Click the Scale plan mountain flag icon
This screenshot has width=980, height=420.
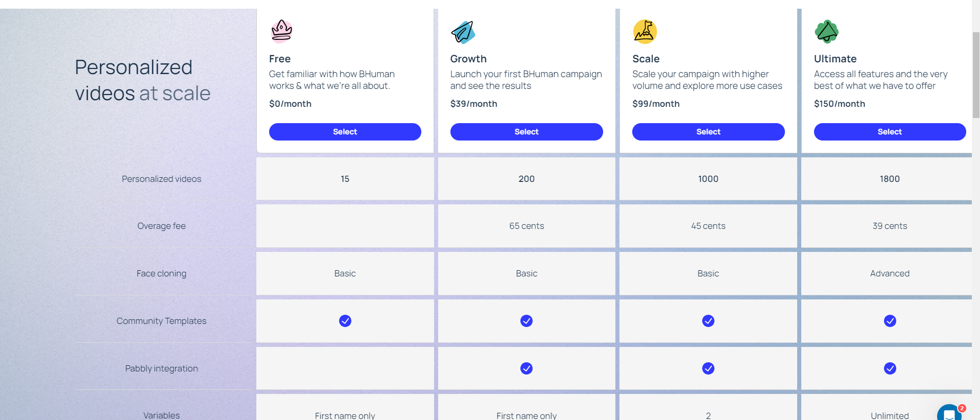point(645,31)
